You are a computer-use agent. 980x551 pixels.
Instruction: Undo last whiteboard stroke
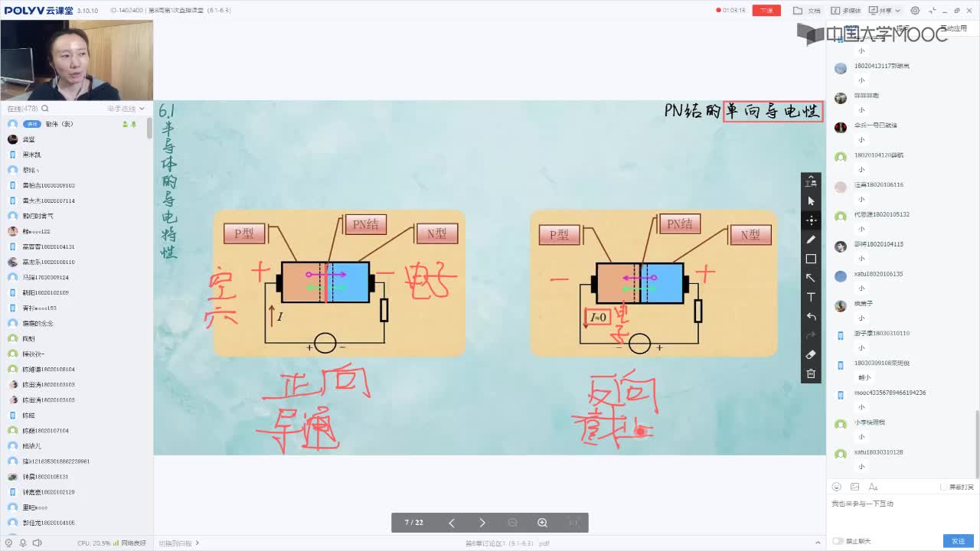tap(811, 316)
